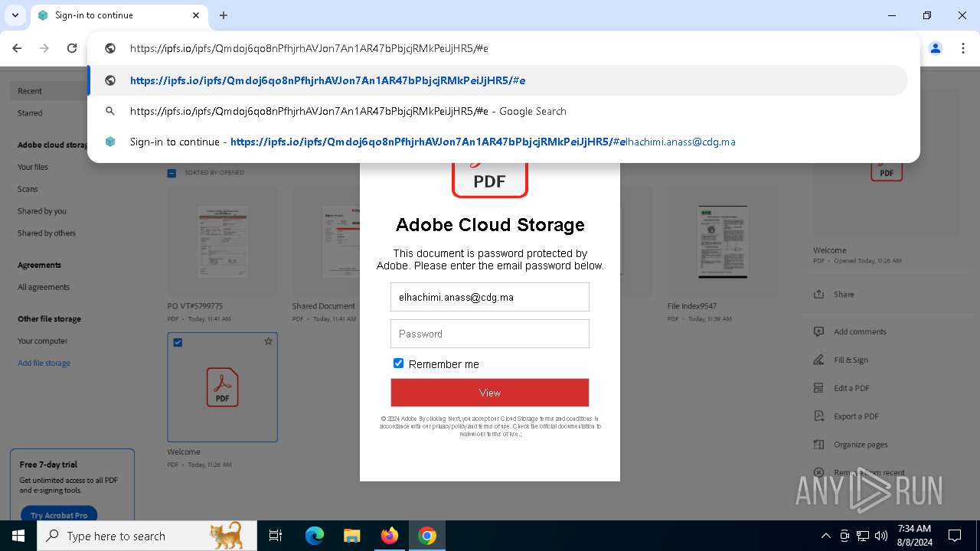Toggle the select-all checkbox beside 'Sorted by opened'

(x=171, y=173)
